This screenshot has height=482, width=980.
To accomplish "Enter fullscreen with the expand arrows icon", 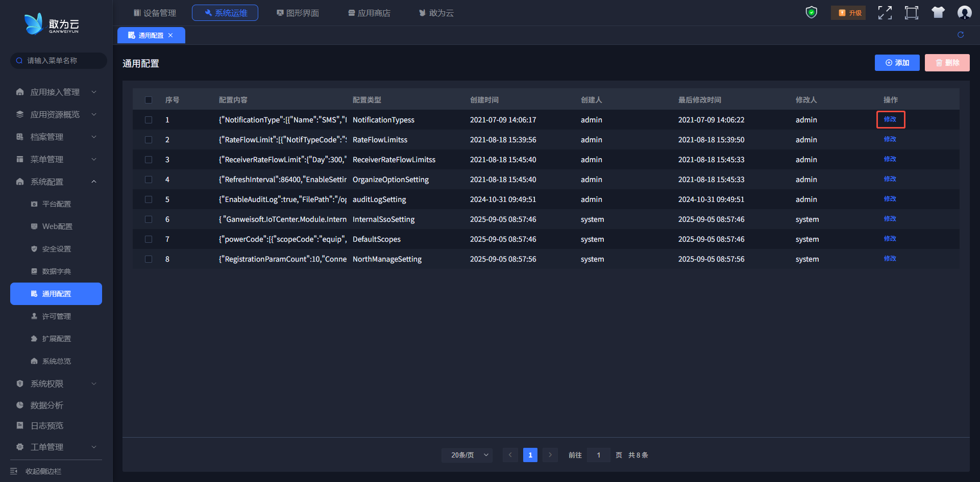I will point(885,13).
